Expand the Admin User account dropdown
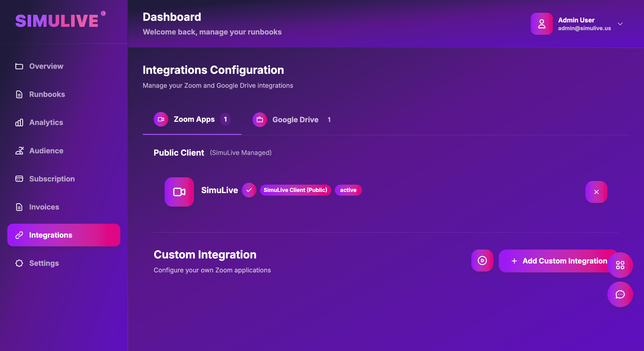Screen dimensions: 644x351 point(621,24)
